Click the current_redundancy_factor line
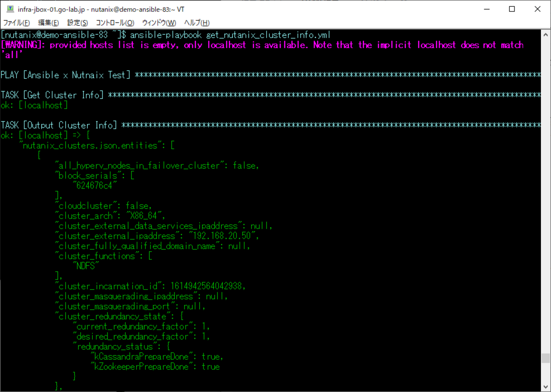This screenshot has width=551, height=392. (141, 326)
